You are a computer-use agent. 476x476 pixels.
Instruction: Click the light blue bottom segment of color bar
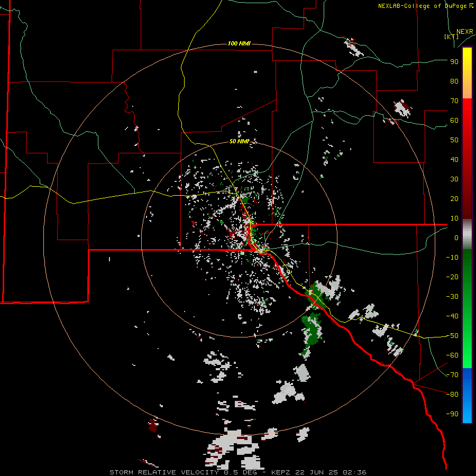[467, 410]
